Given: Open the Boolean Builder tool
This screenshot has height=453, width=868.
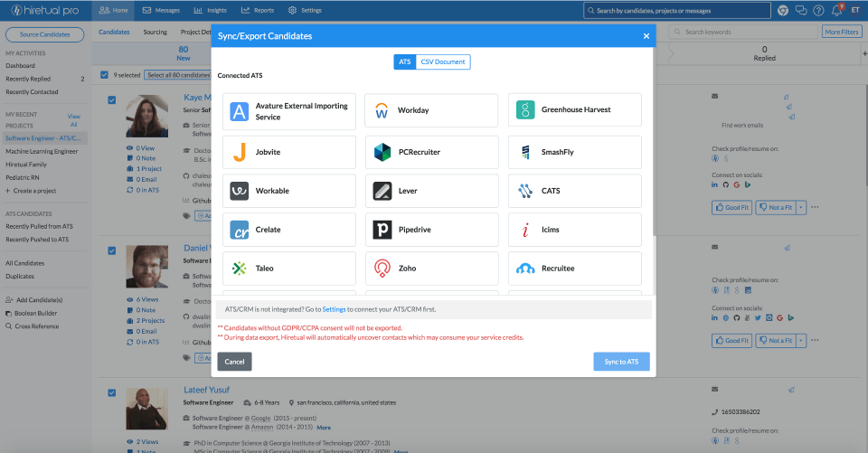Looking at the screenshot, I should click(x=32, y=314).
